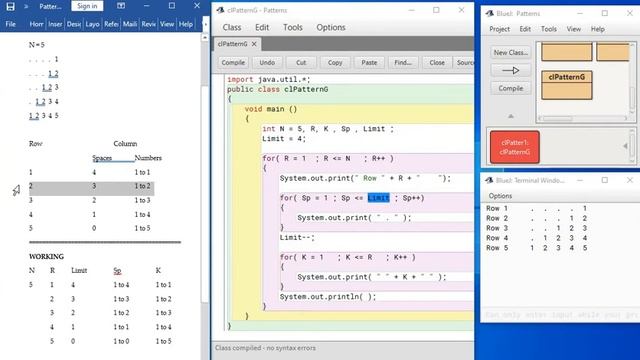
Task: Minimize the BlueJ Patterns window
Action: [580, 13]
